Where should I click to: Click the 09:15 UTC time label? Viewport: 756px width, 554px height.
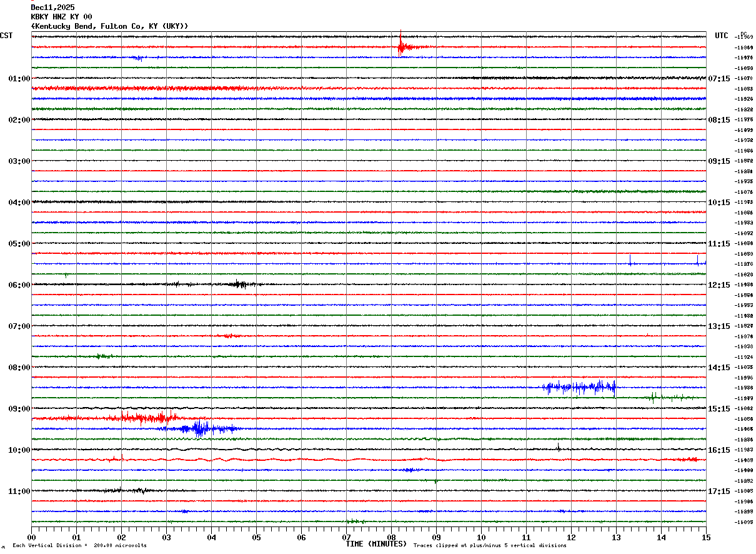pyautogui.click(x=719, y=161)
